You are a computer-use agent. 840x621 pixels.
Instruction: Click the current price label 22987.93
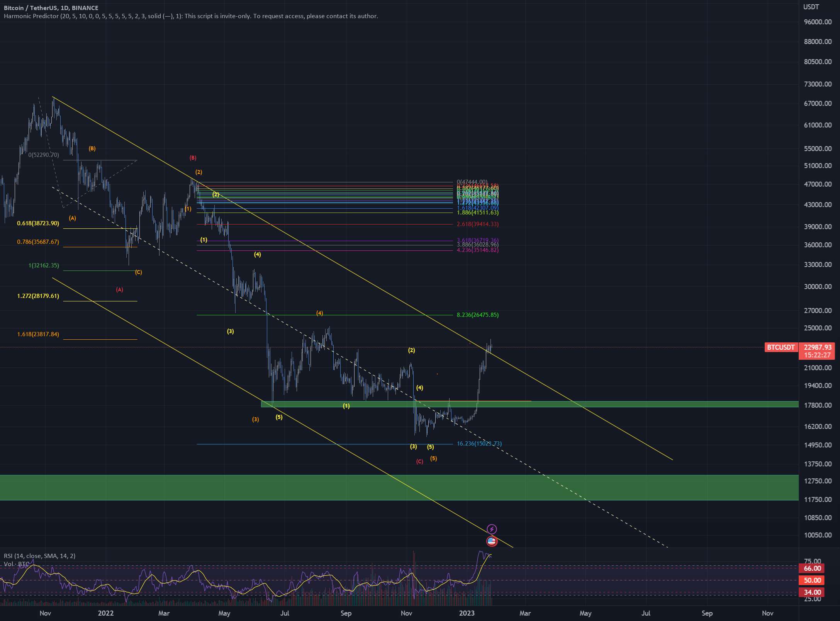click(816, 347)
